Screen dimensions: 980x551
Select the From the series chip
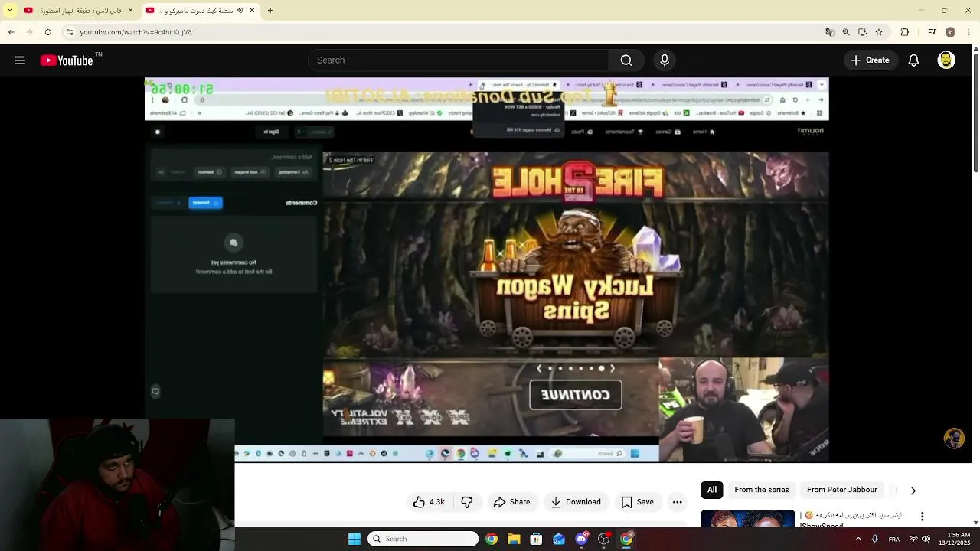[x=761, y=490]
